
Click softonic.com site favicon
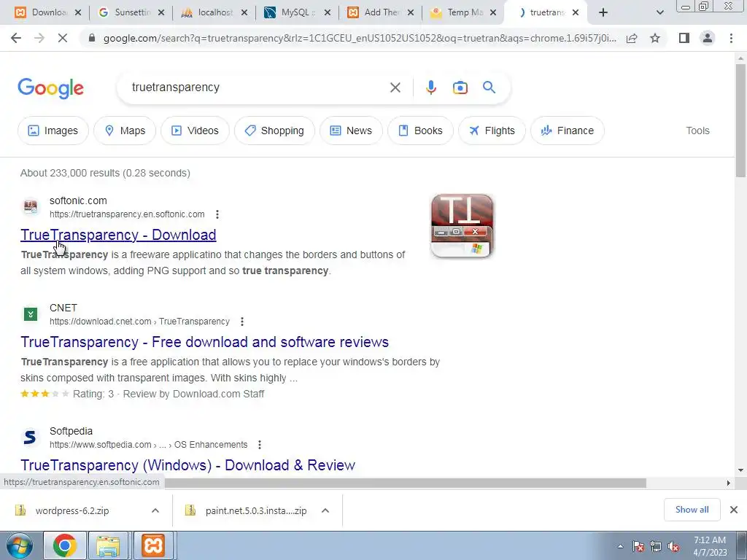coord(31,207)
